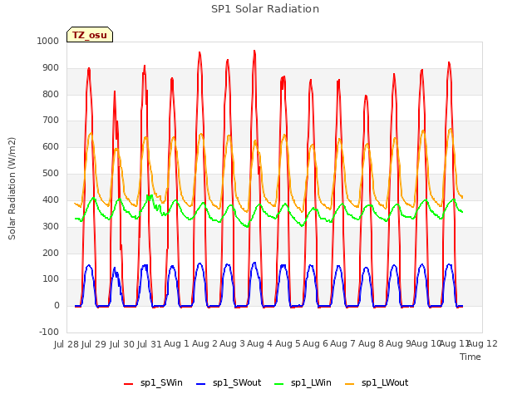The width and height of the screenshot is (532, 399).
Task: Click the tallest red SWin peak near Aug 4
Action: [254, 52]
